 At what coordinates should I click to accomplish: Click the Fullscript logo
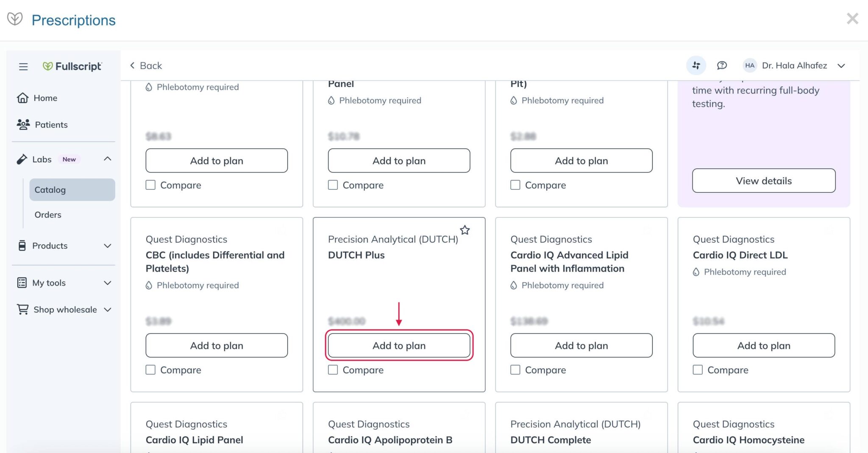(72, 66)
